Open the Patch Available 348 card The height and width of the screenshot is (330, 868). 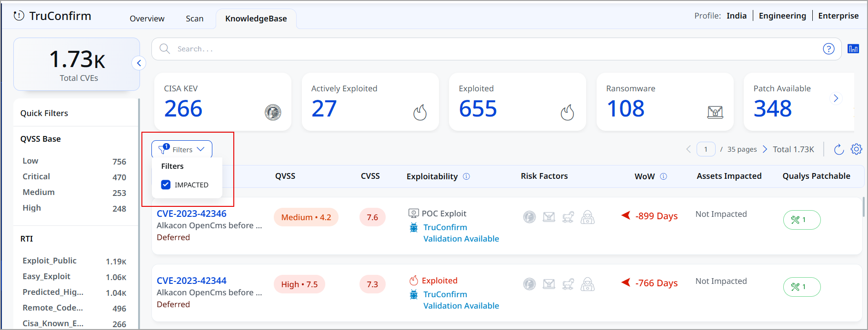pyautogui.click(x=799, y=102)
